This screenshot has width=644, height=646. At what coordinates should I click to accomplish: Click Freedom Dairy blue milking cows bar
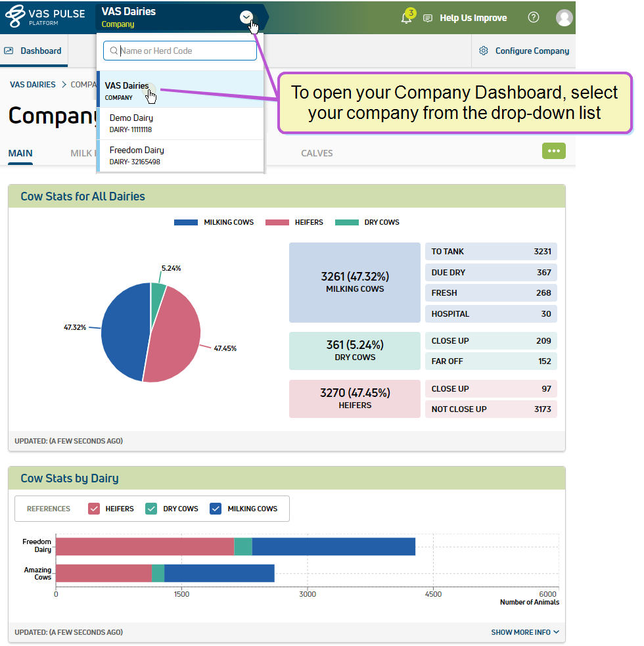click(x=334, y=547)
